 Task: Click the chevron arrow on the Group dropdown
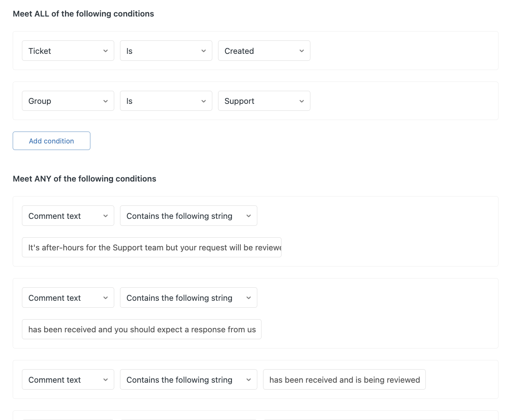pos(105,101)
